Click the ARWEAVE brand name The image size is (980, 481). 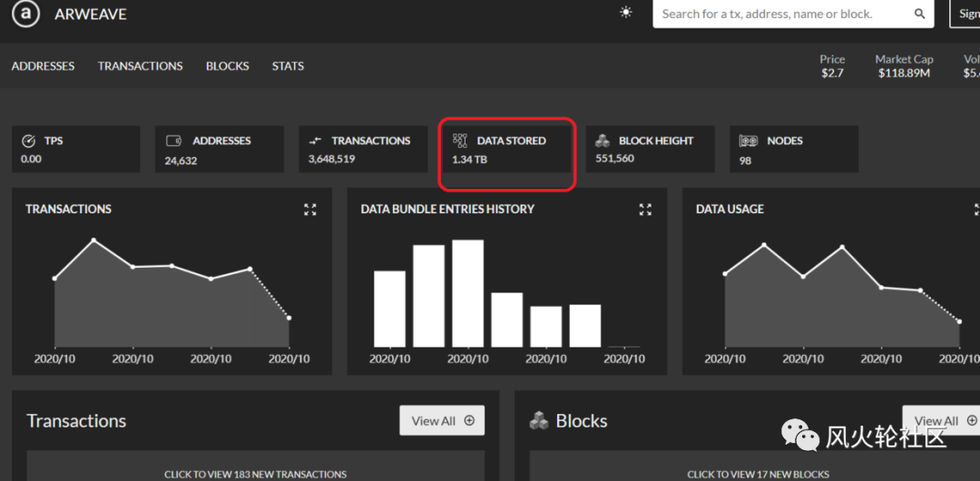[91, 14]
